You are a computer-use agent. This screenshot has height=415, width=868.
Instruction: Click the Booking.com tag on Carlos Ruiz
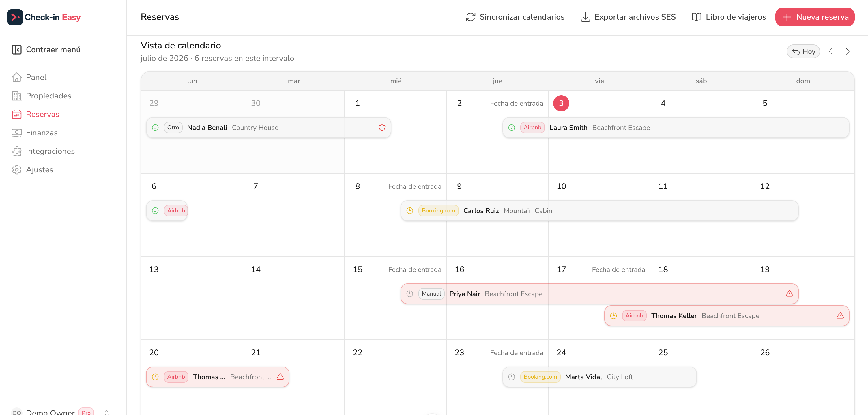438,211
